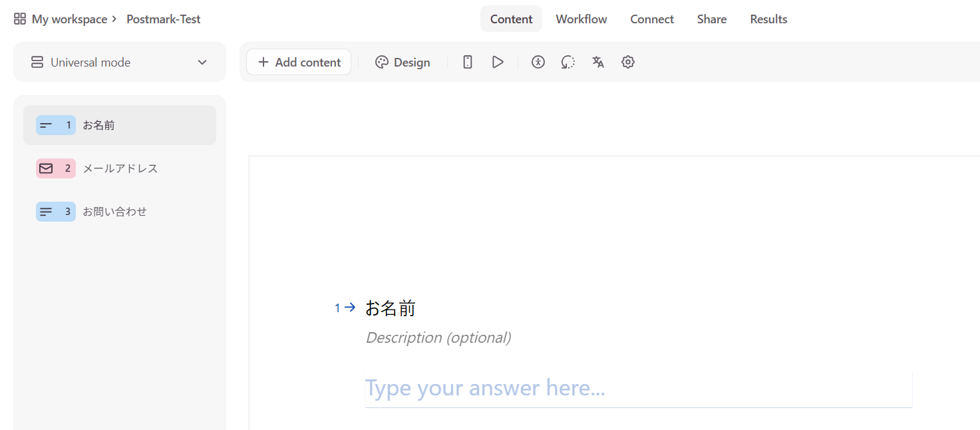This screenshot has width=980, height=430.
Task: View the Results tab
Action: pos(768,19)
